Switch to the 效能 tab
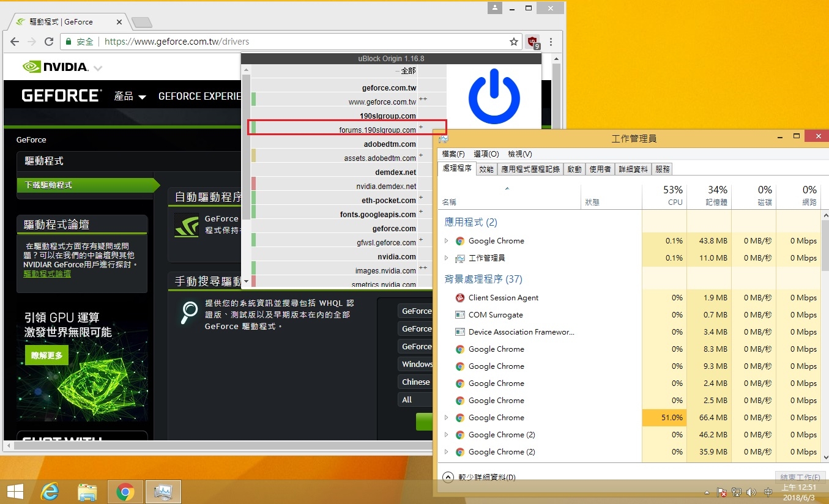Screen dimensions: 829x504 pyautogui.click(x=486, y=169)
